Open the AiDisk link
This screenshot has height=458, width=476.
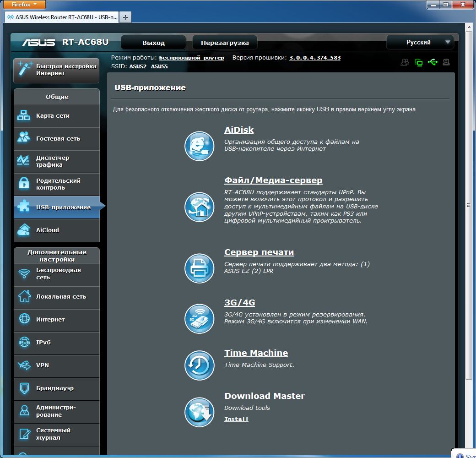pyautogui.click(x=239, y=130)
